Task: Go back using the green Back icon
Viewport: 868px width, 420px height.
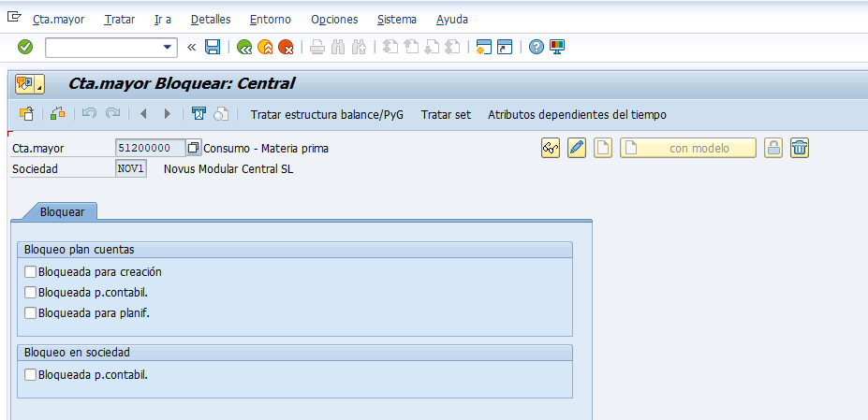Action: (x=244, y=48)
